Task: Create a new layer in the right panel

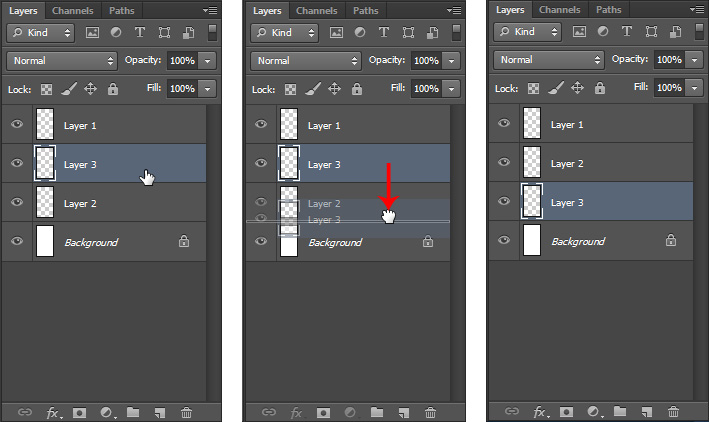Action: [648, 411]
